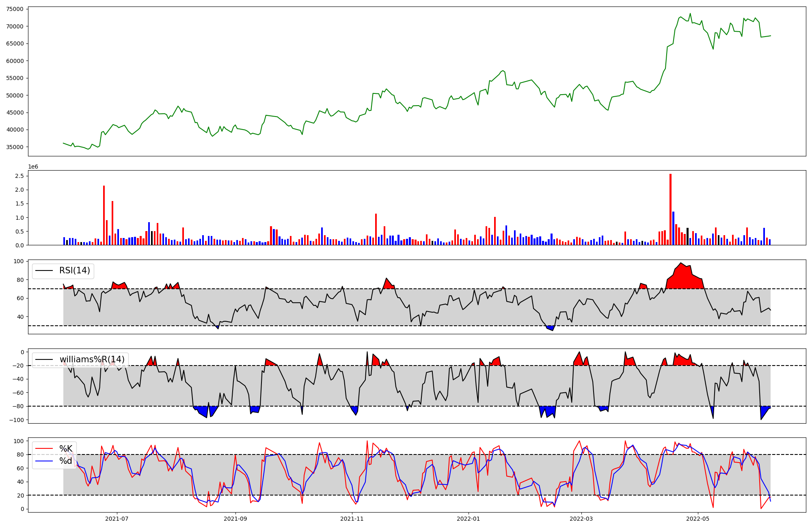Click the 2022-01 x-axis tick label
Viewport: 812px width, 528px height.
469,519
